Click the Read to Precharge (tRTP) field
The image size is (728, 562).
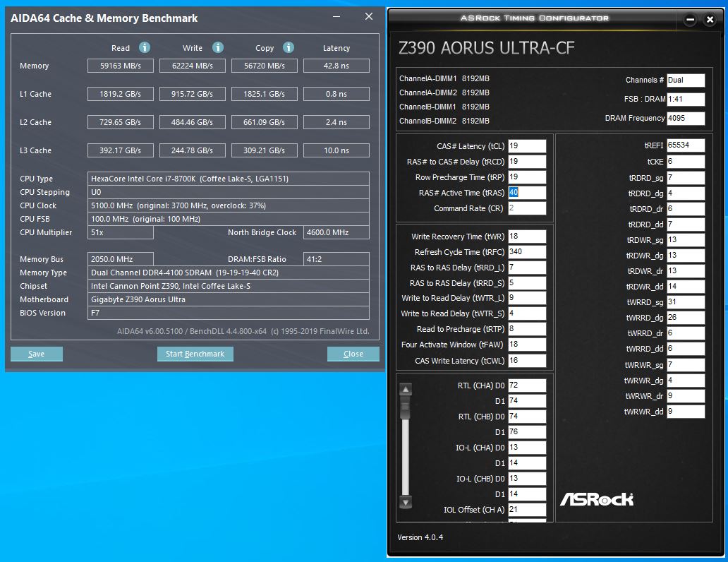click(x=527, y=328)
